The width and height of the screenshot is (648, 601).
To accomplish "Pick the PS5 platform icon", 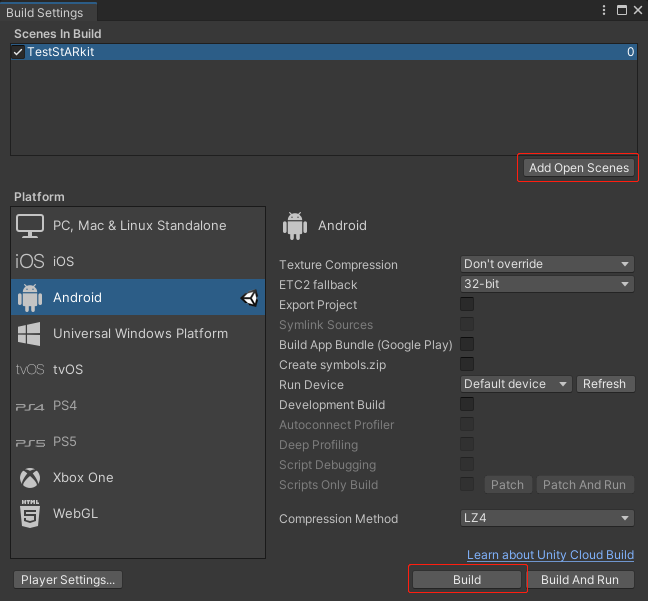I will coord(30,443).
